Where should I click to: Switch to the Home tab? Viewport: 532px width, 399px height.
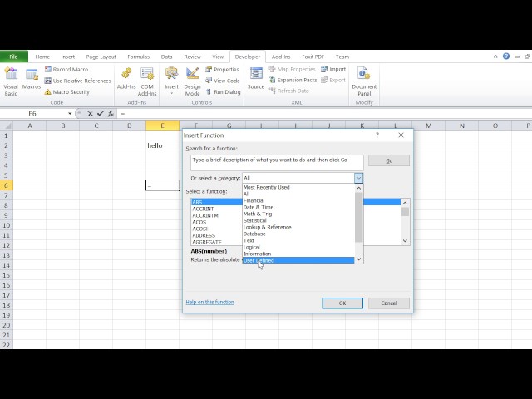pos(42,57)
